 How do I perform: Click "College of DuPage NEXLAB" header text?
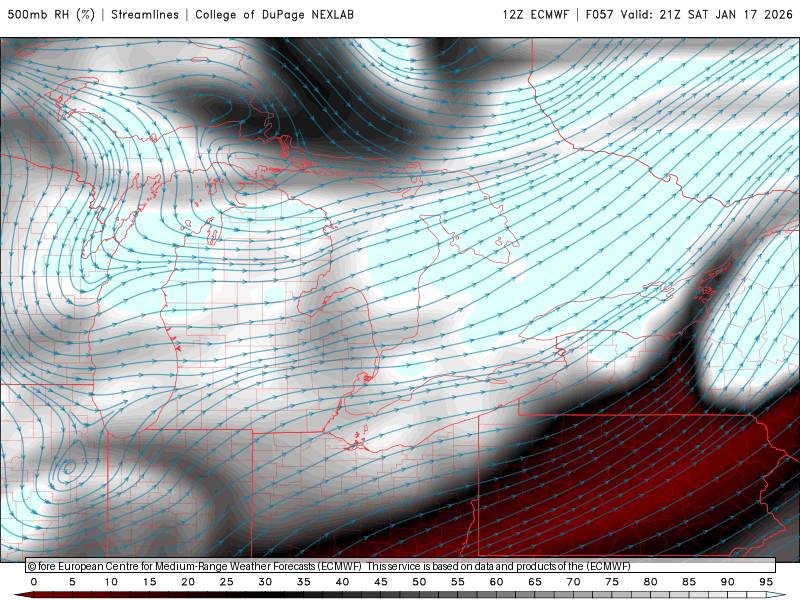[x=274, y=14]
